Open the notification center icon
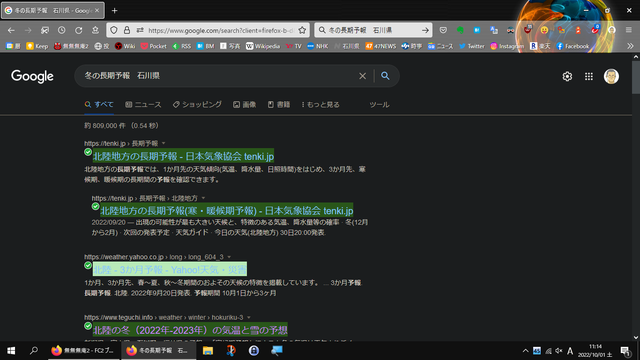The image size is (640, 360). (625, 351)
